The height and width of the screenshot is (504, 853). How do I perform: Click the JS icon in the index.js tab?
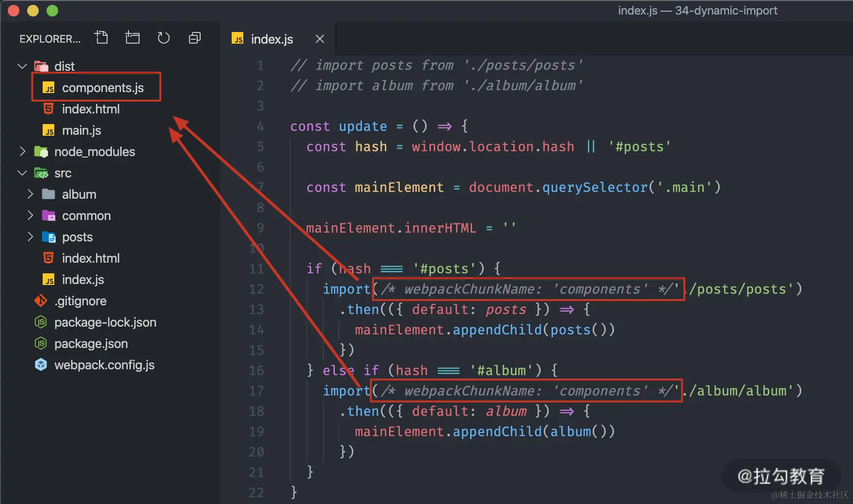(x=237, y=39)
